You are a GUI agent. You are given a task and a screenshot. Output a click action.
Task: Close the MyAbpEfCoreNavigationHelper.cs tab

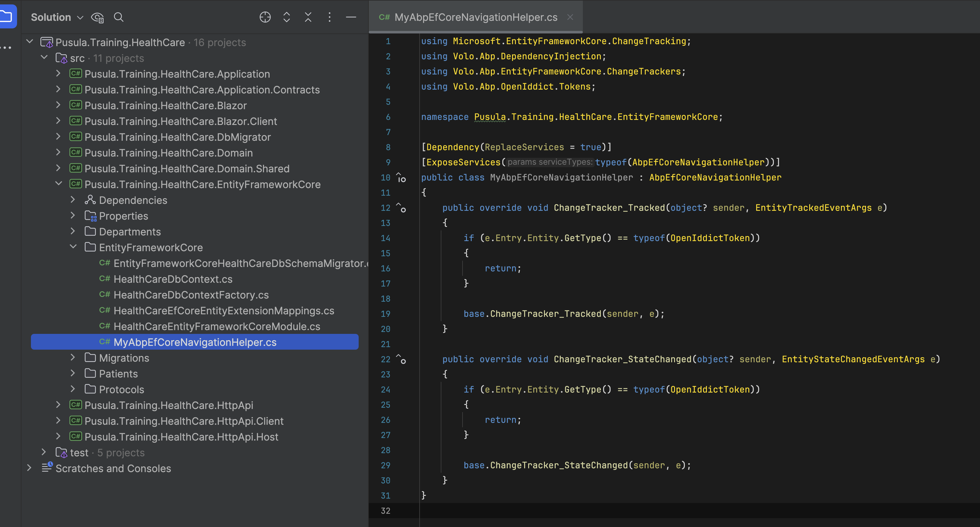click(570, 17)
